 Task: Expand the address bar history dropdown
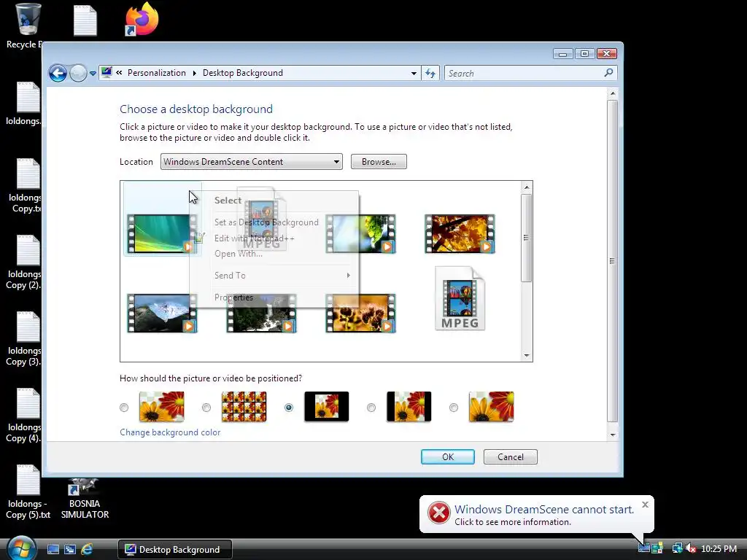tap(414, 74)
